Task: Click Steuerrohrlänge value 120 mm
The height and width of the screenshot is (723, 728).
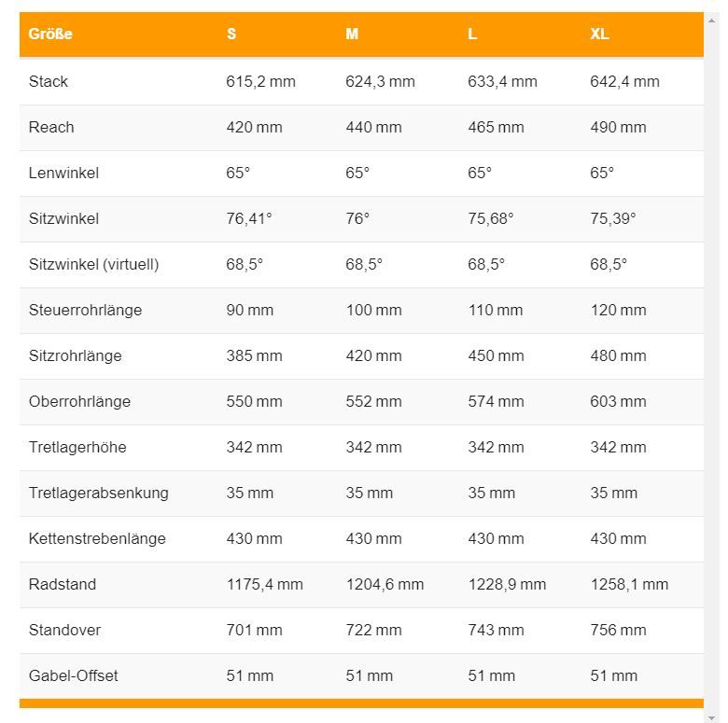Action: coord(618,310)
